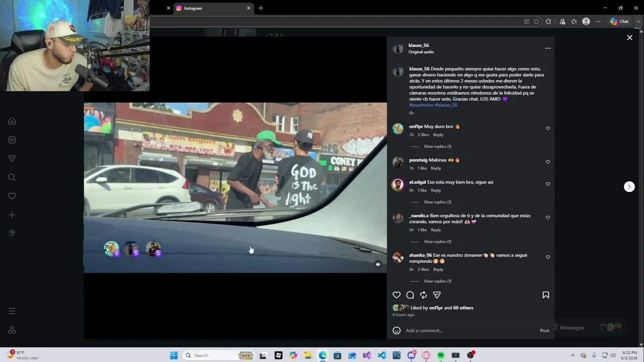Open Notifications heart in the sidebar
Image resolution: width=644 pixels, height=362 pixels.
tap(12, 196)
